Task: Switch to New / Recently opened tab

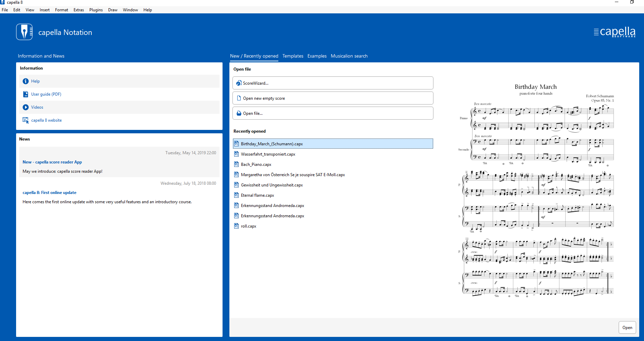Action: click(x=254, y=56)
